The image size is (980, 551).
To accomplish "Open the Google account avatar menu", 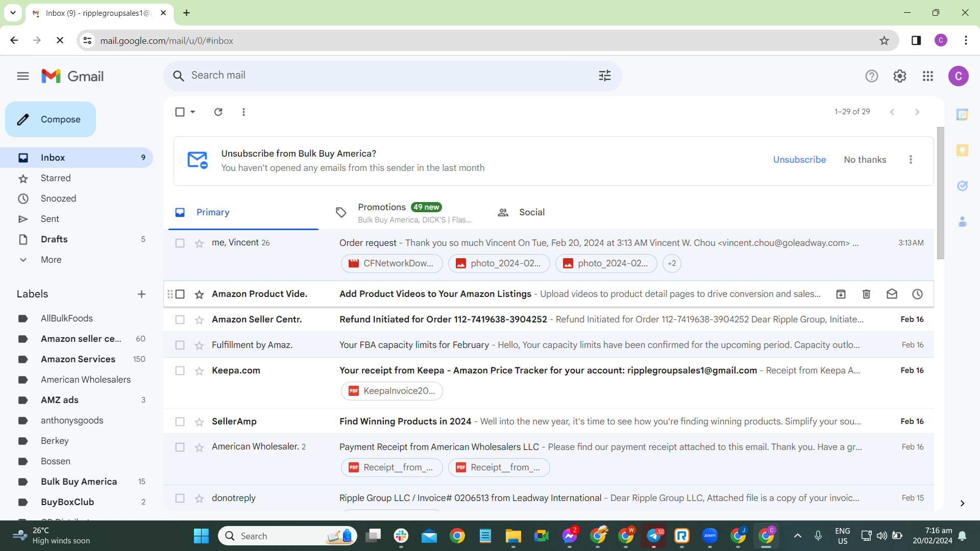I will tap(959, 76).
